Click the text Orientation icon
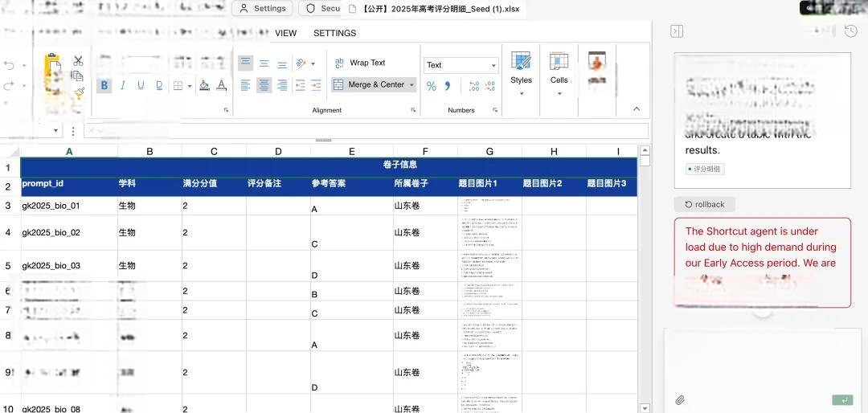The height and width of the screenshot is (413, 868). pos(301,63)
